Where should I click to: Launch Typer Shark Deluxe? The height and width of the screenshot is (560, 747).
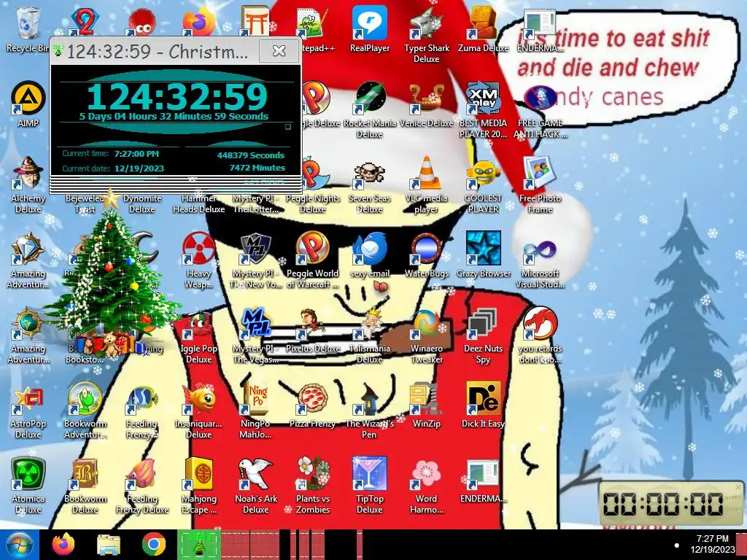click(x=426, y=34)
